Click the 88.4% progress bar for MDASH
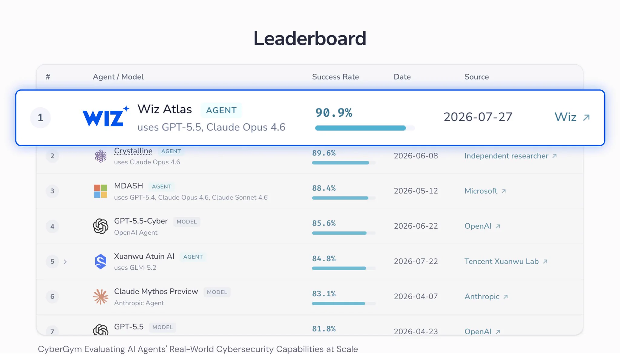 pos(344,198)
